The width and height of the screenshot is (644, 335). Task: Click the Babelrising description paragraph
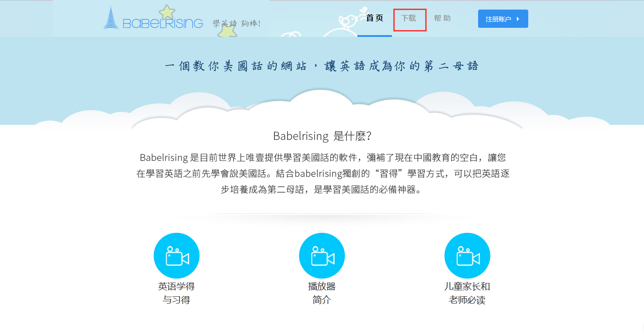(323, 174)
